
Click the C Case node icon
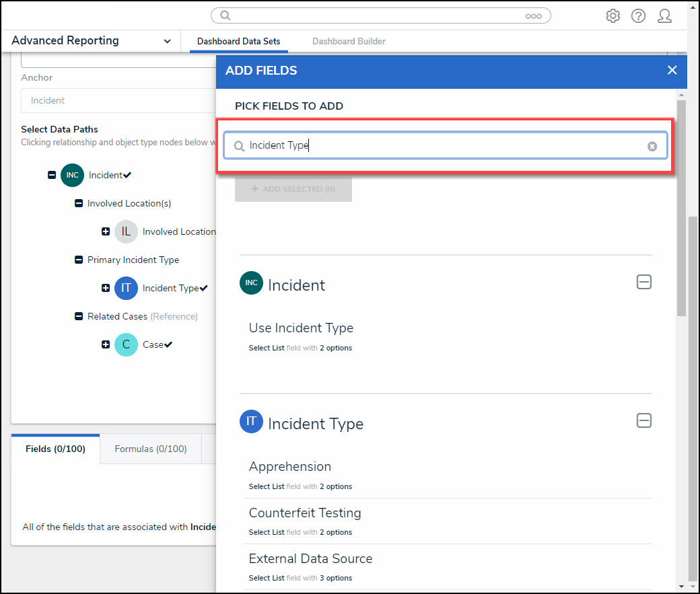pyautogui.click(x=126, y=344)
